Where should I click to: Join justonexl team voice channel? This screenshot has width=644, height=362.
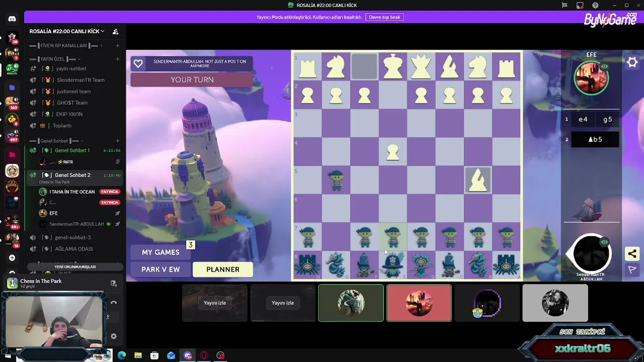75,92
